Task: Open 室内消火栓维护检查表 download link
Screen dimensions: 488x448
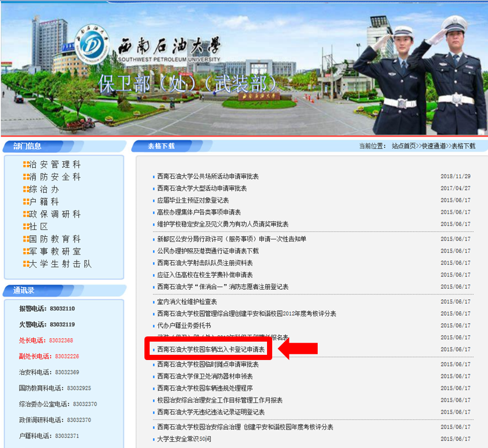Action: tap(187, 301)
